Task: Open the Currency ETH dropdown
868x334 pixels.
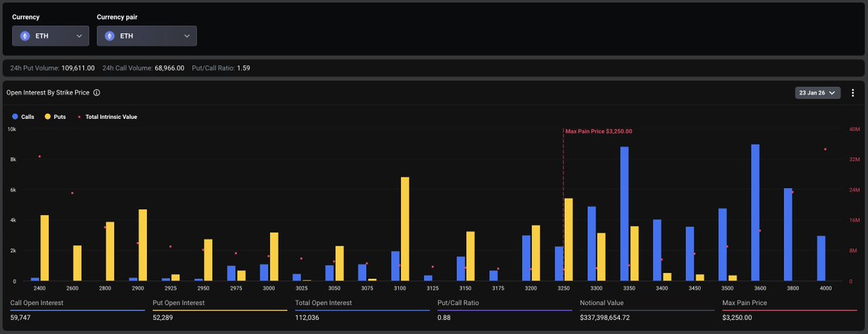Action: 51,36
